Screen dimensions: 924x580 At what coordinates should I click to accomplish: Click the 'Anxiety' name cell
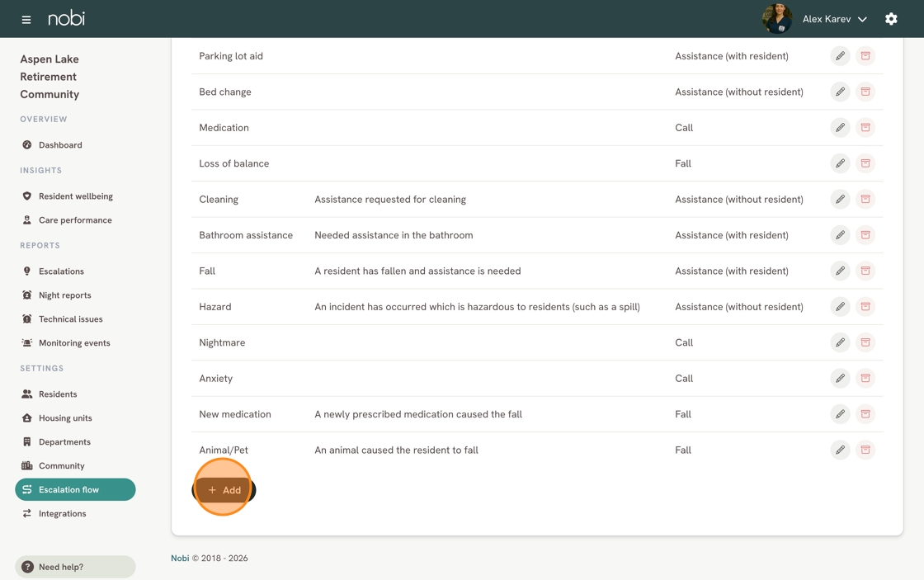(215, 379)
